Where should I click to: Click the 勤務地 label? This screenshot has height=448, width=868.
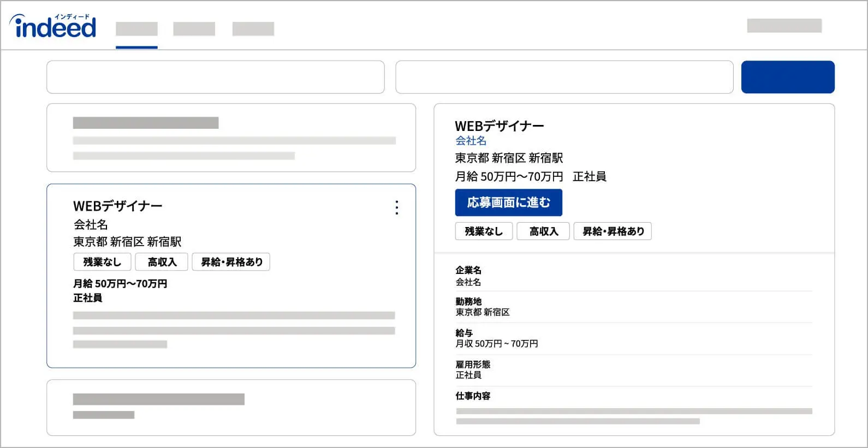pos(468,301)
